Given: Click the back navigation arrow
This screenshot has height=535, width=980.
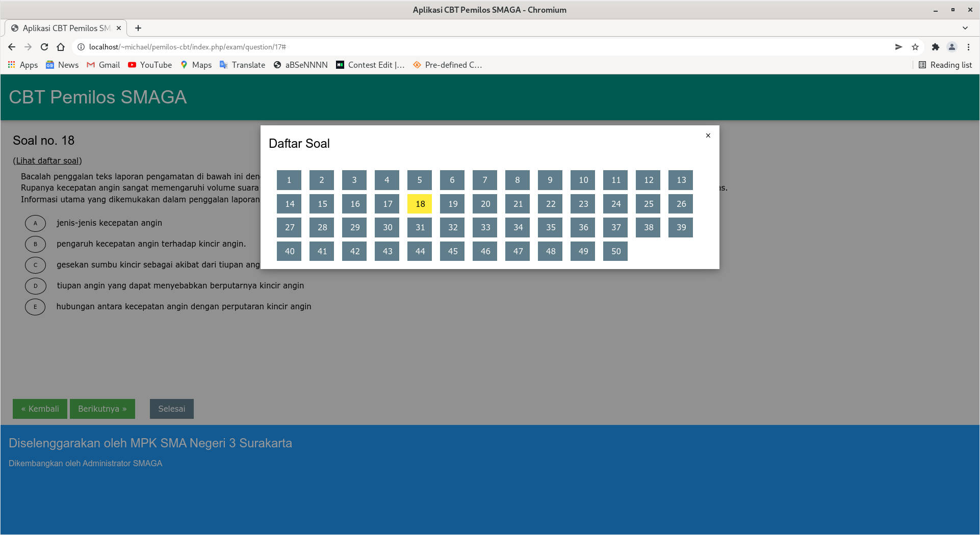Looking at the screenshot, I should [12, 47].
